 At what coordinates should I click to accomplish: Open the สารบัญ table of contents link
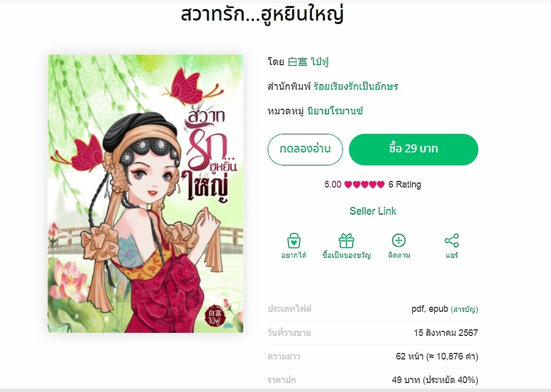point(464,309)
